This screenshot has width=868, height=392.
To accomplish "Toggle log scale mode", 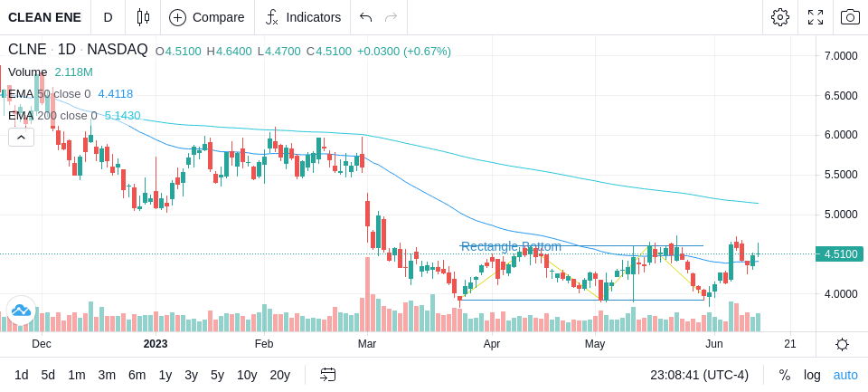I will pyautogui.click(x=812, y=376).
